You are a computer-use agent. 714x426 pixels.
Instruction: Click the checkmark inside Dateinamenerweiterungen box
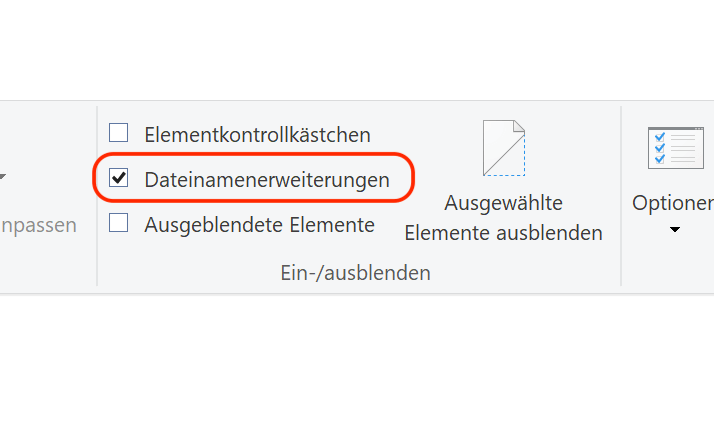118,178
